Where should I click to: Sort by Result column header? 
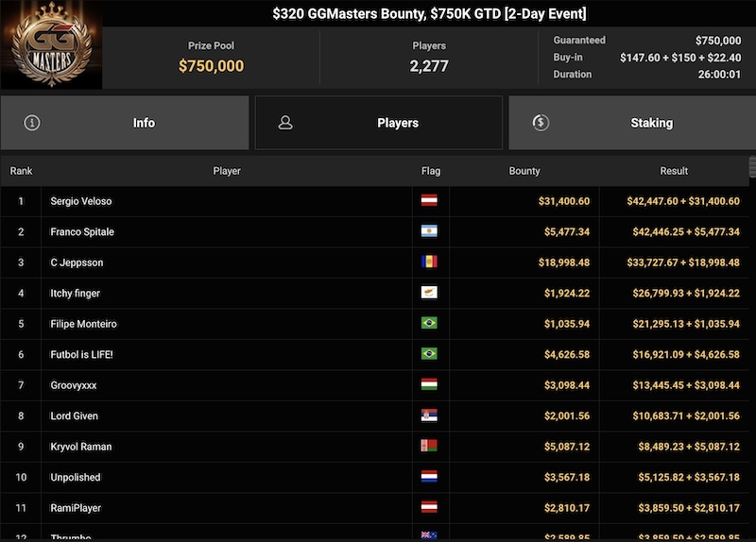coord(674,171)
